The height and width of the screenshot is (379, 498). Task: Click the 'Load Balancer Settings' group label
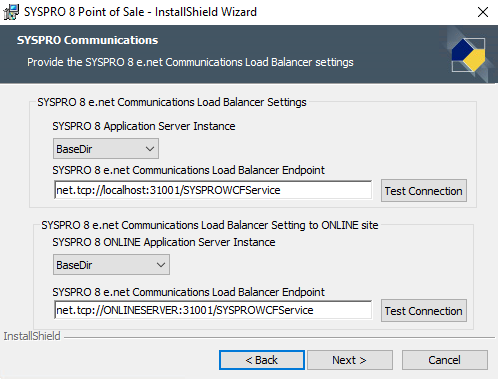click(x=172, y=102)
